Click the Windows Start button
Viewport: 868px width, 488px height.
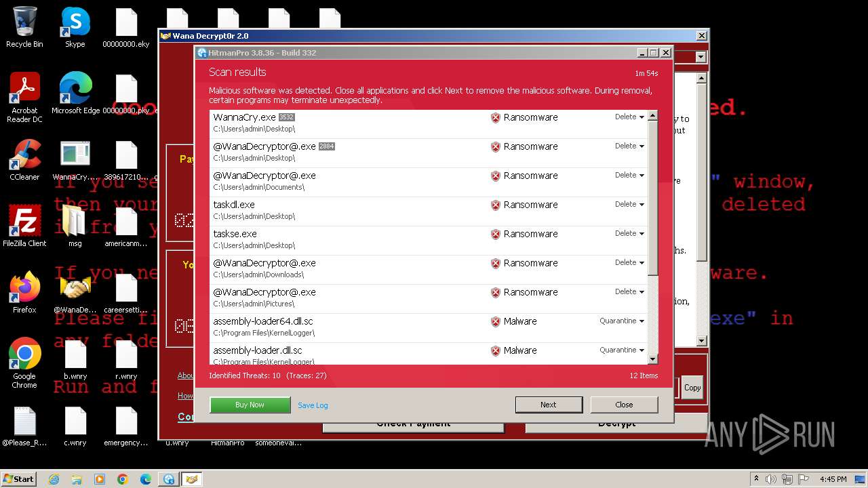point(18,479)
